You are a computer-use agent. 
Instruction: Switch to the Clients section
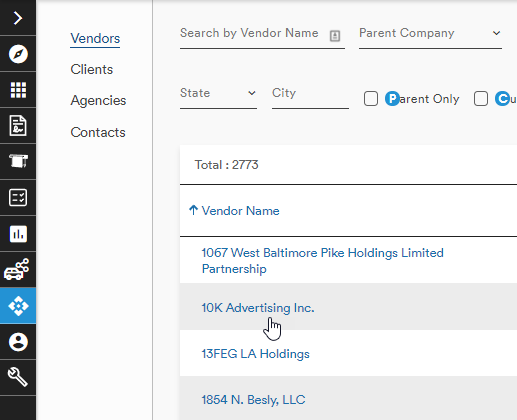[92, 69]
